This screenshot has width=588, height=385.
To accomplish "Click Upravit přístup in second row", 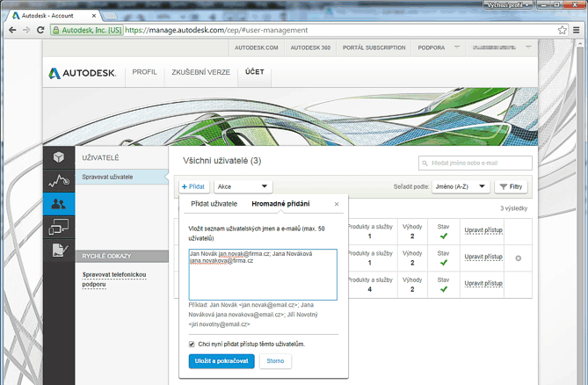I will coord(483,257).
